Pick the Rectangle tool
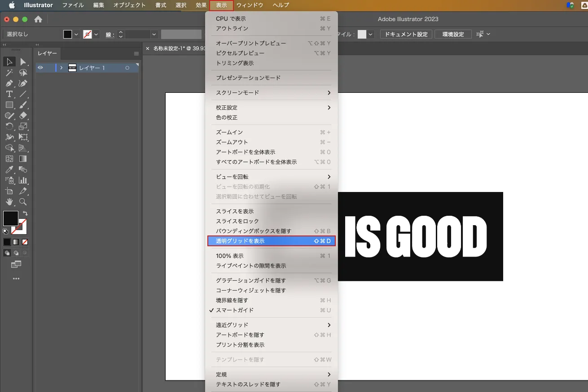Image resolution: width=588 pixels, height=392 pixels. 9,105
